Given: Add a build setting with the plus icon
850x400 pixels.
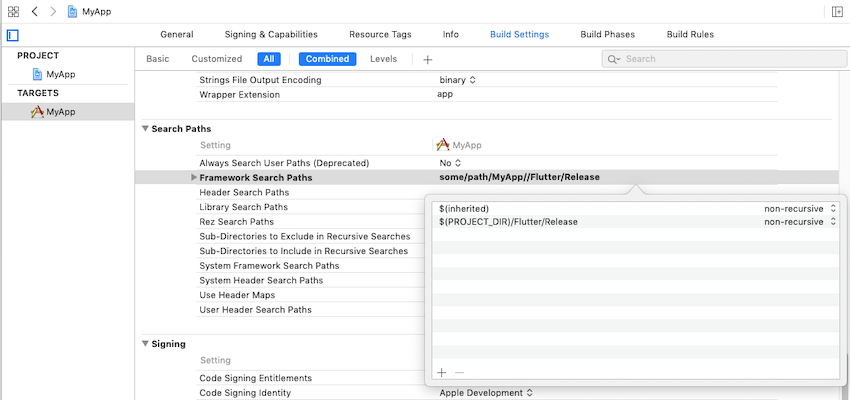Looking at the screenshot, I should (428, 59).
